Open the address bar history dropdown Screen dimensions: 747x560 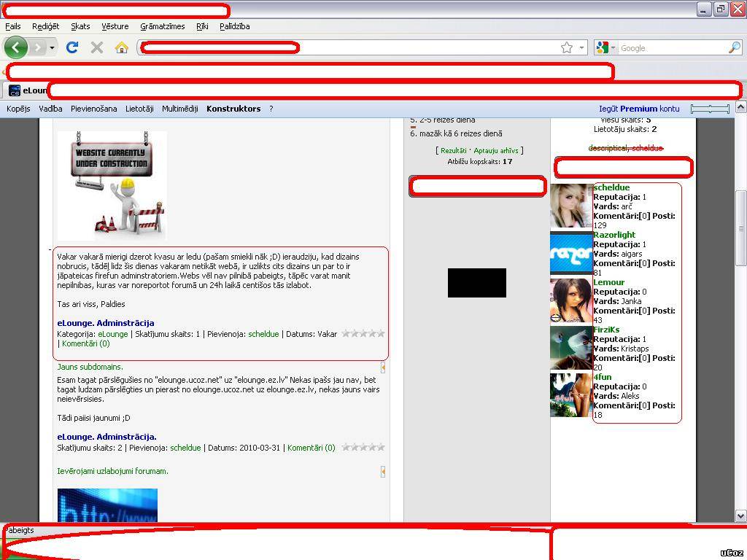tap(581, 47)
